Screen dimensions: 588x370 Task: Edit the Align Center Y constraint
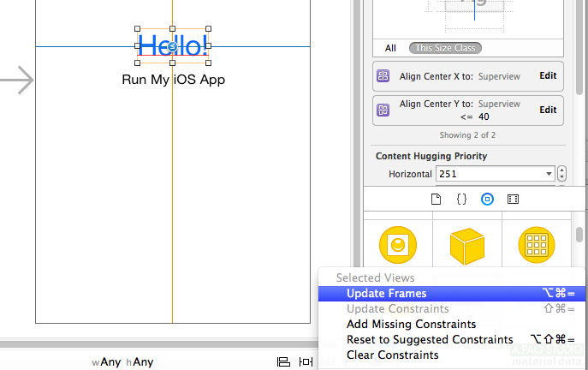click(548, 110)
